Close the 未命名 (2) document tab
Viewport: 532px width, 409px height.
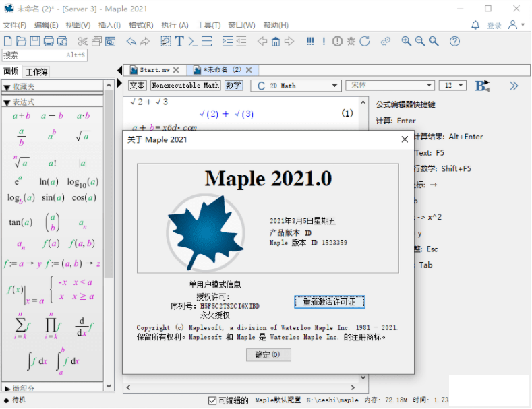[249, 70]
